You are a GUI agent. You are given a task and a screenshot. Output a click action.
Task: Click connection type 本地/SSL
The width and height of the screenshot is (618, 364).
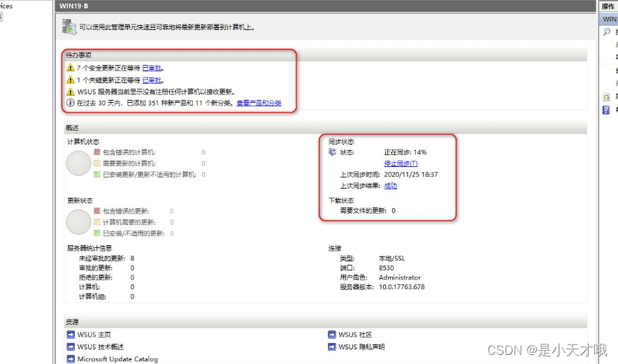click(x=391, y=259)
